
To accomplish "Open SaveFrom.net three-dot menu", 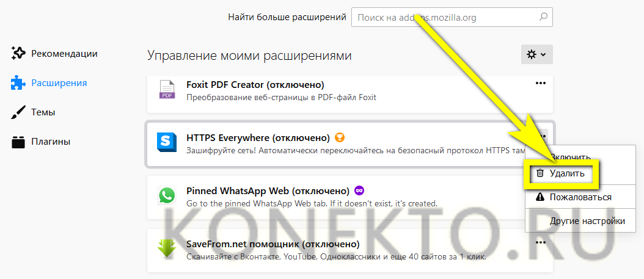I will coord(540,243).
